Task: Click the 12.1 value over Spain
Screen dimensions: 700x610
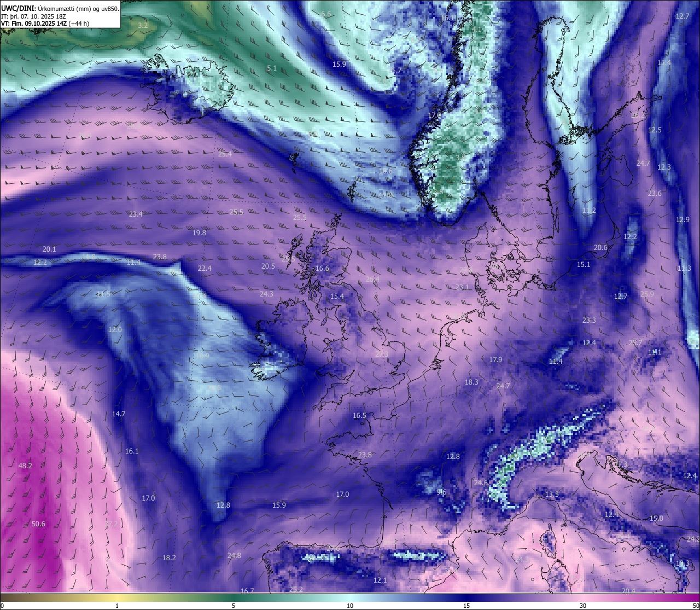Action: point(380,580)
